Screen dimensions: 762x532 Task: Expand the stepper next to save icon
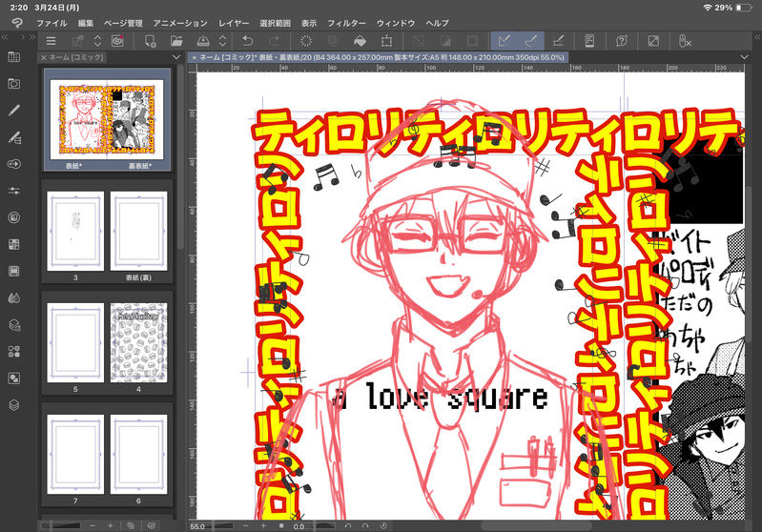coord(222,41)
